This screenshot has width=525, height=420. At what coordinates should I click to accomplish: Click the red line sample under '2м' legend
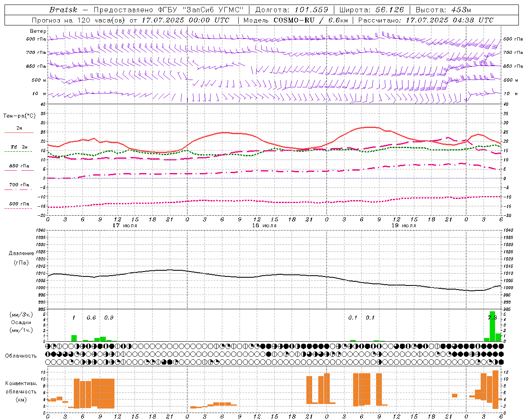coord(19,133)
